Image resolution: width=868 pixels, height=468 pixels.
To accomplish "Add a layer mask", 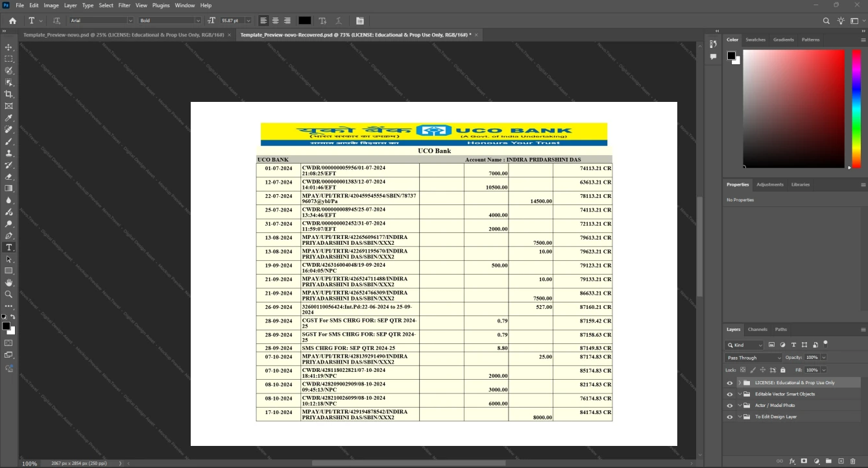I will pyautogui.click(x=804, y=461).
